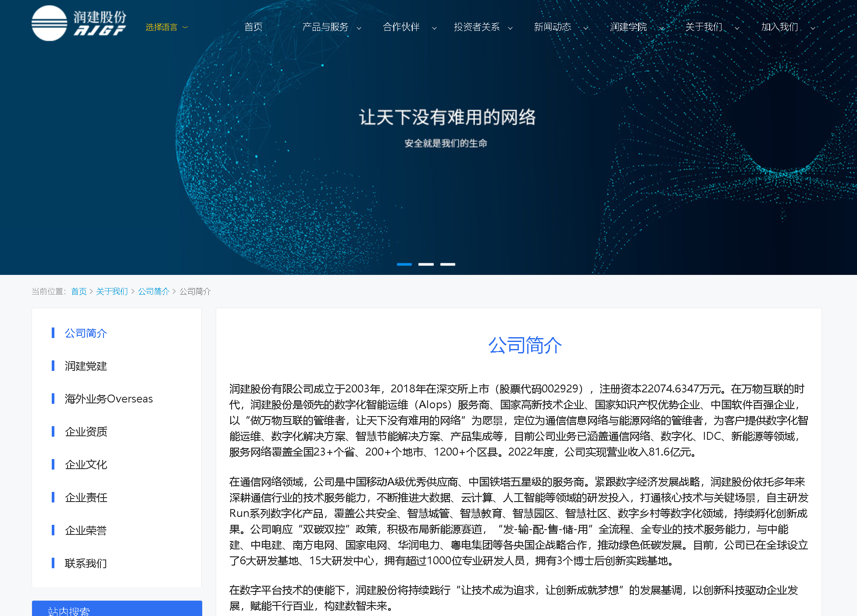The image size is (857, 616).
Task: Switch to the second banner slide indicator
Action: pos(426,264)
